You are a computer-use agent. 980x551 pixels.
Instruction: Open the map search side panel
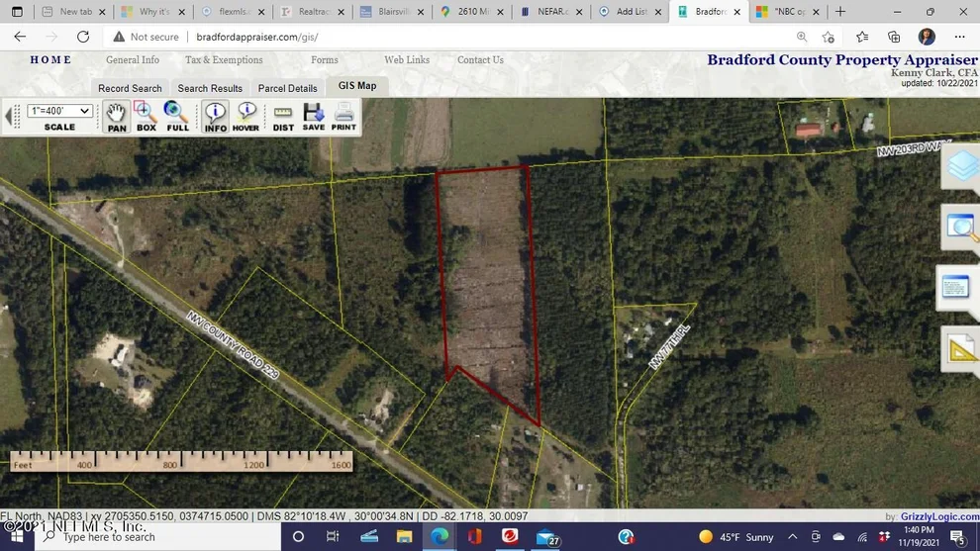pyautogui.click(x=961, y=228)
